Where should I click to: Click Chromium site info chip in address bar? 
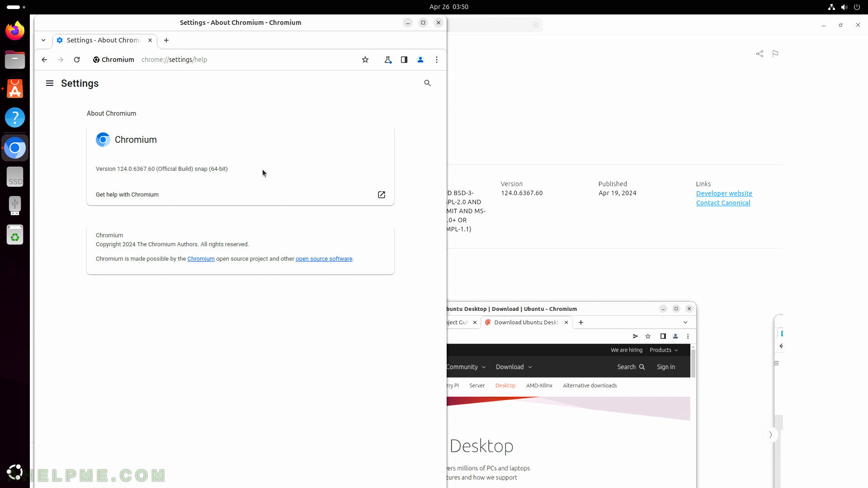pyautogui.click(x=113, y=60)
